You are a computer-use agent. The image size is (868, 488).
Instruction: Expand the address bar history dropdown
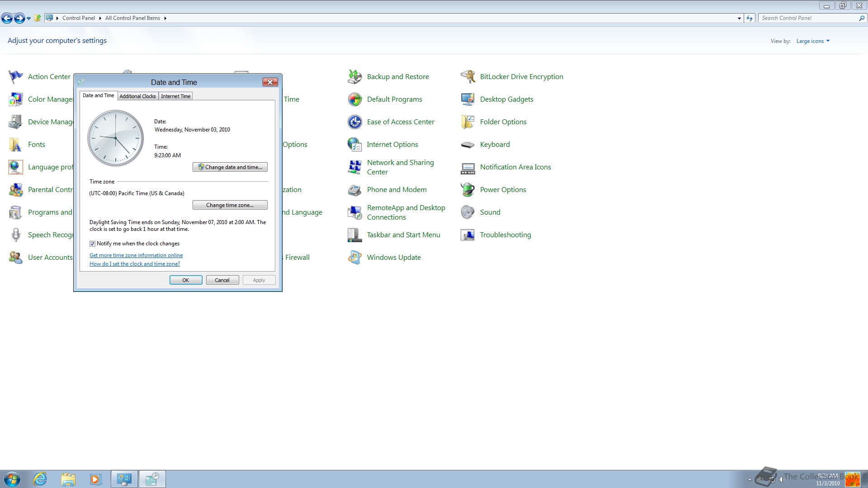pyautogui.click(x=739, y=19)
